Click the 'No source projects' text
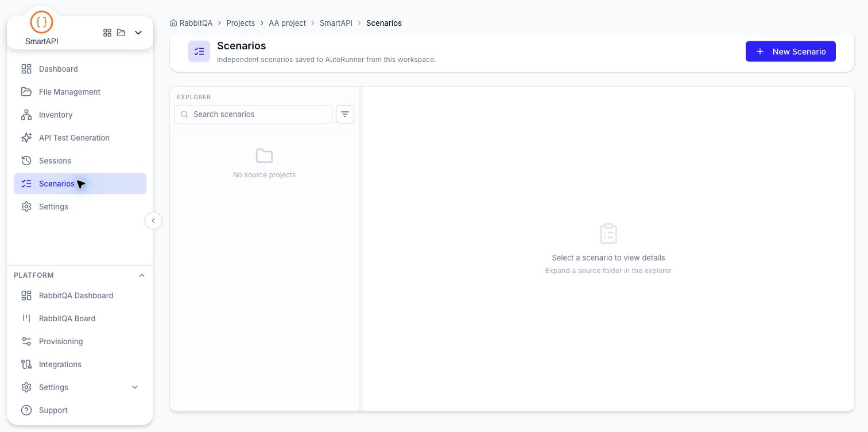868x432 pixels. (265, 175)
